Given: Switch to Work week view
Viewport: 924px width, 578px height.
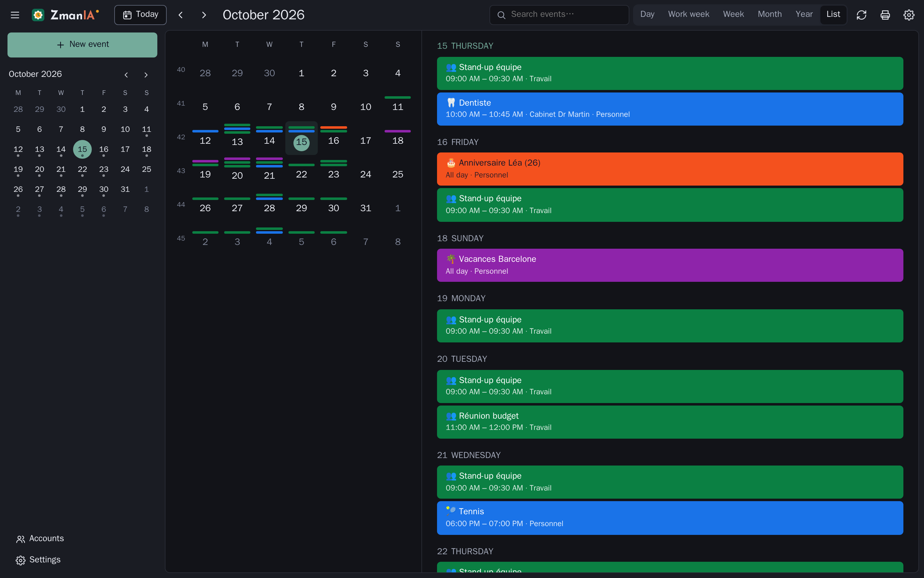Looking at the screenshot, I should 688,14.
